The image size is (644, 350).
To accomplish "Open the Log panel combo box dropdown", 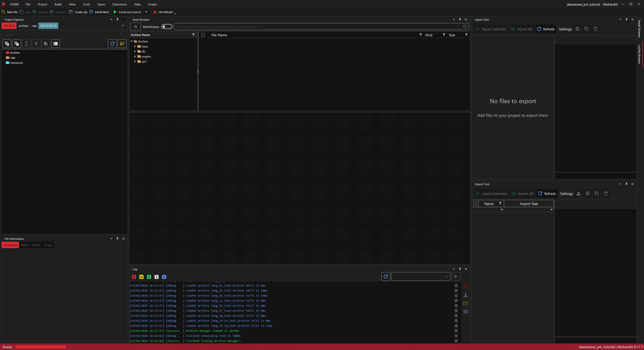I will click(x=446, y=276).
